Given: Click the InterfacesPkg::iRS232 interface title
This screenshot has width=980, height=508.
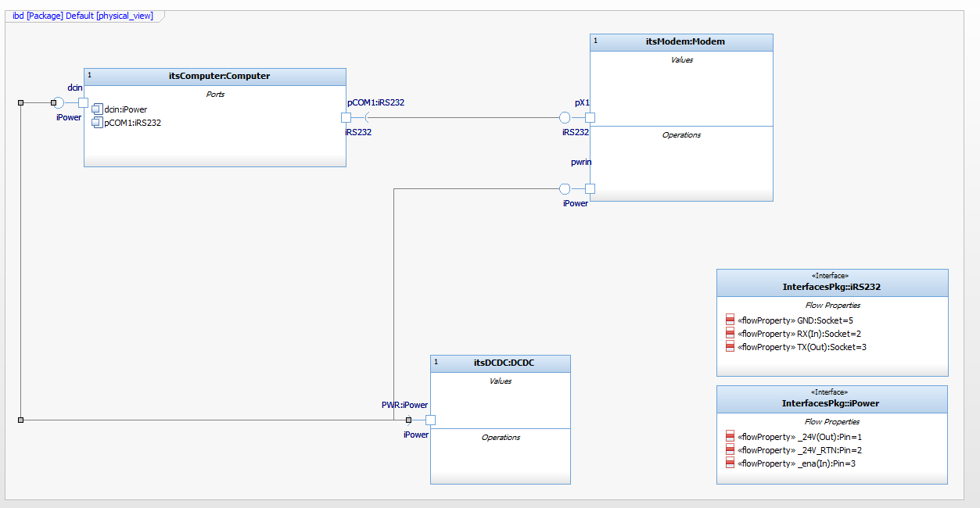Looking at the screenshot, I should click(831, 285).
